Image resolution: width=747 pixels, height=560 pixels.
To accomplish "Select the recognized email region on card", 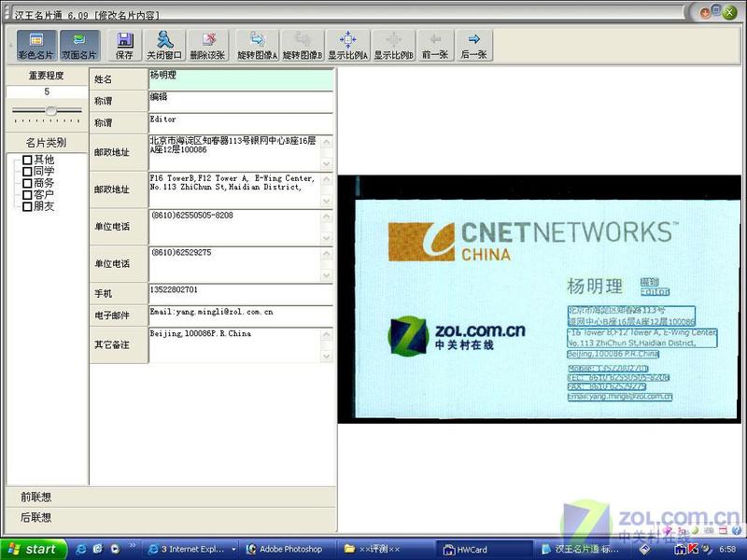I will click(620, 396).
